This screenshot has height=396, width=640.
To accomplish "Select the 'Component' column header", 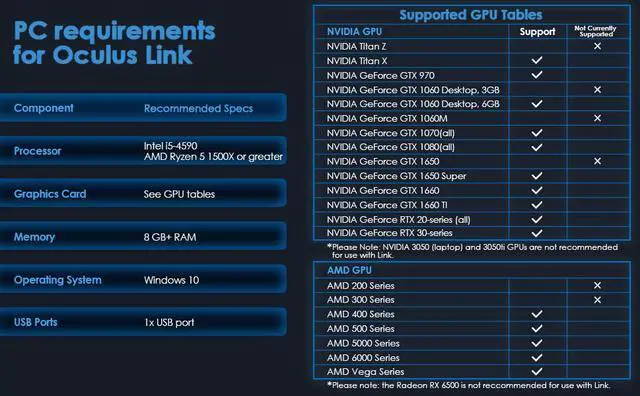I will [x=44, y=108].
